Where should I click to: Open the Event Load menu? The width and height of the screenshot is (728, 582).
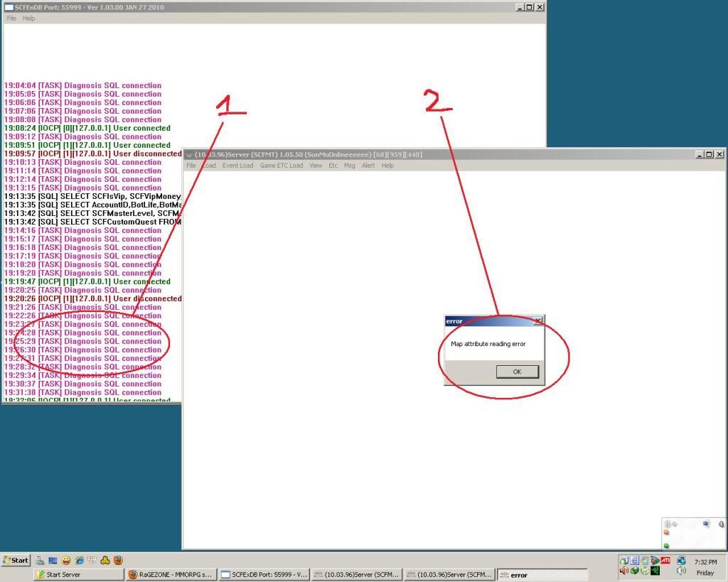pos(237,166)
